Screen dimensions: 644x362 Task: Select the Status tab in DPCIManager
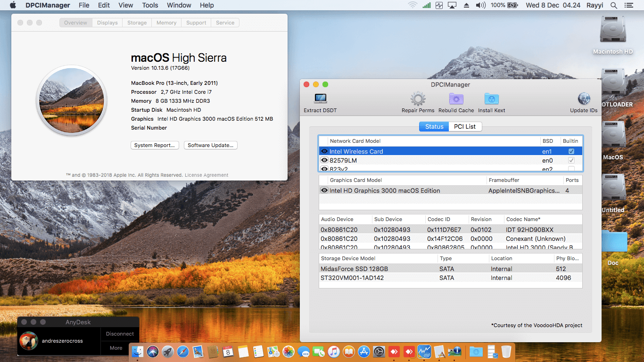click(434, 126)
